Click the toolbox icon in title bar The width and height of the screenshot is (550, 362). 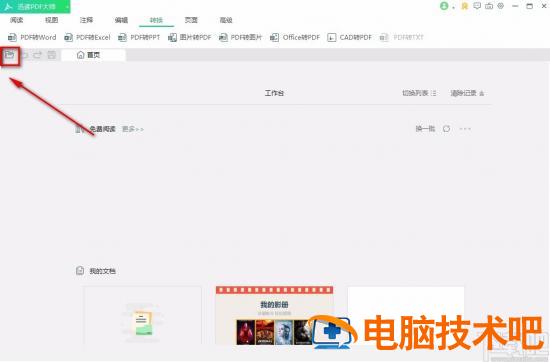tap(489, 6)
